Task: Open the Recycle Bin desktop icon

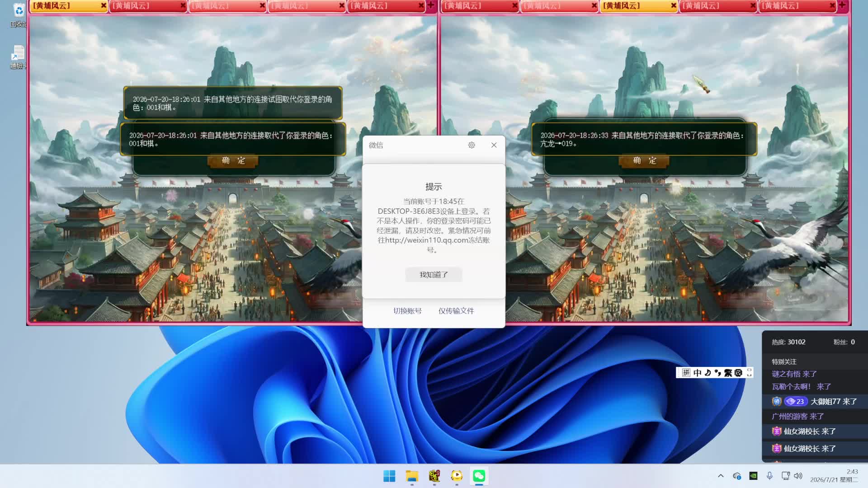Action: click(x=19, y=15)
